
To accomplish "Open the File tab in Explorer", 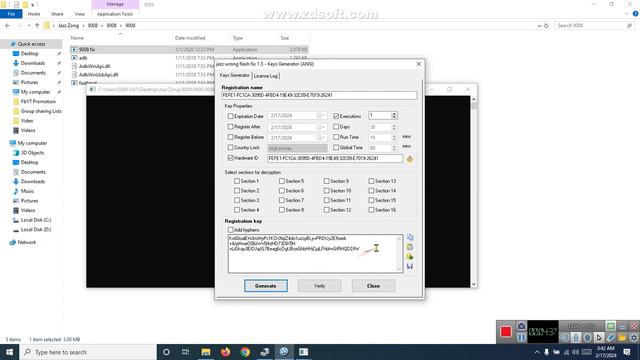I will (x=11, y=14).
